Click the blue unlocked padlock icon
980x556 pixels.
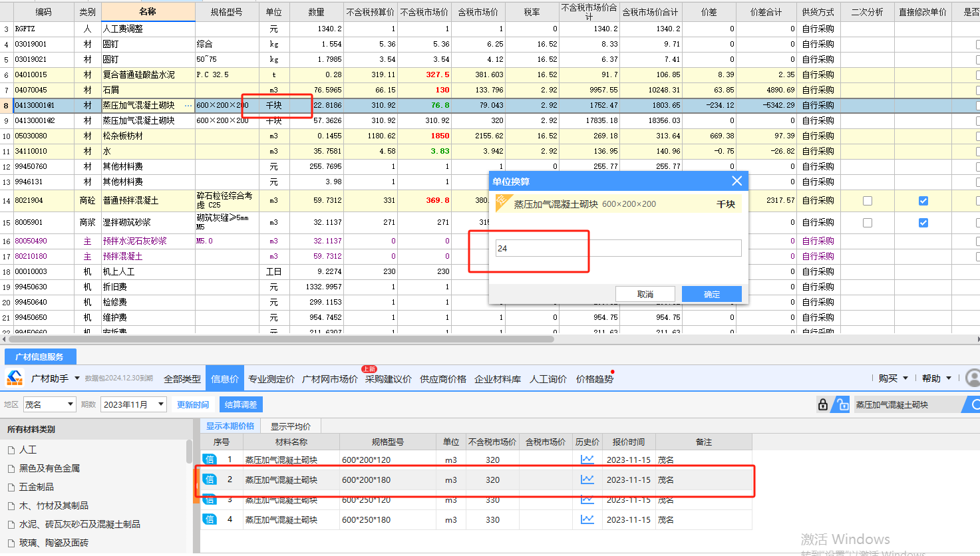click(842, 404)
